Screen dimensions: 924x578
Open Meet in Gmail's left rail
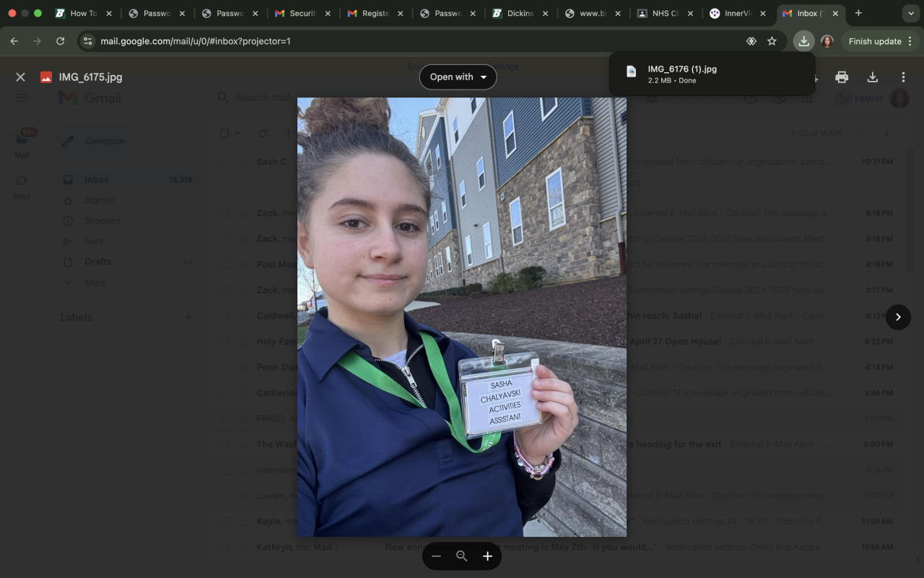coord(22,186)
